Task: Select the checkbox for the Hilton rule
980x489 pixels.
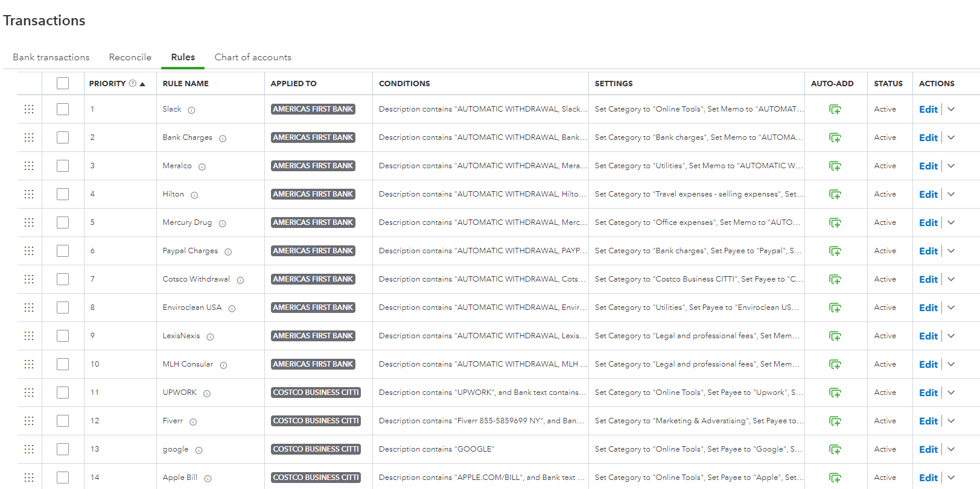Action: click(x=63, y=194)
